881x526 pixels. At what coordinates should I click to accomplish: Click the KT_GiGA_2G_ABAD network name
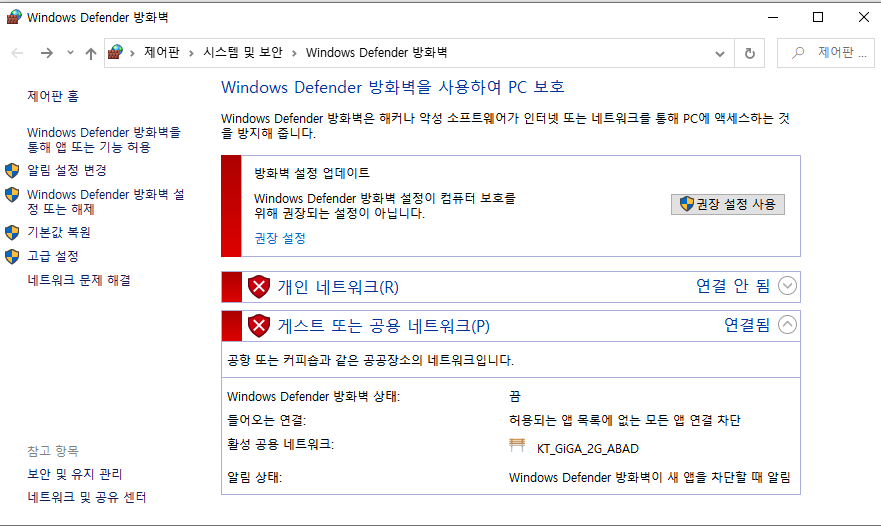(x=588, y=448)
